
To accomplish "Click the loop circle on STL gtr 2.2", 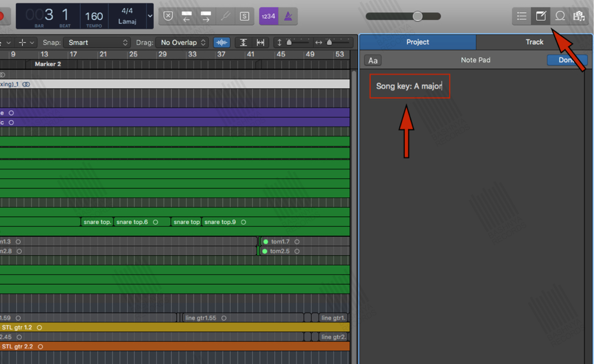I will click(41, 347).
